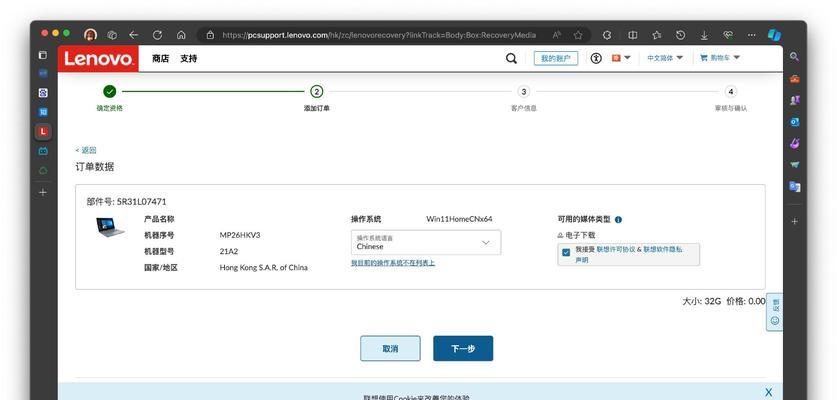Click the URL address field

[x=378, y=35]
